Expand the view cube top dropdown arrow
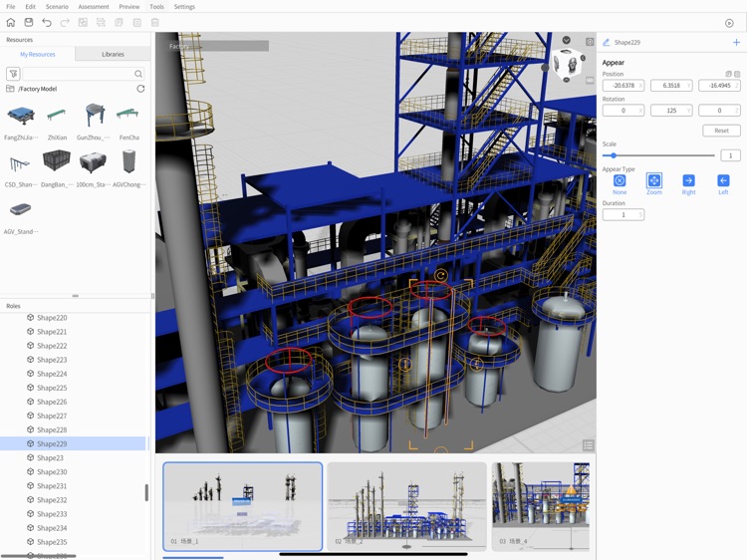Viewport: 747px width, 560px height. coord(566,41)
